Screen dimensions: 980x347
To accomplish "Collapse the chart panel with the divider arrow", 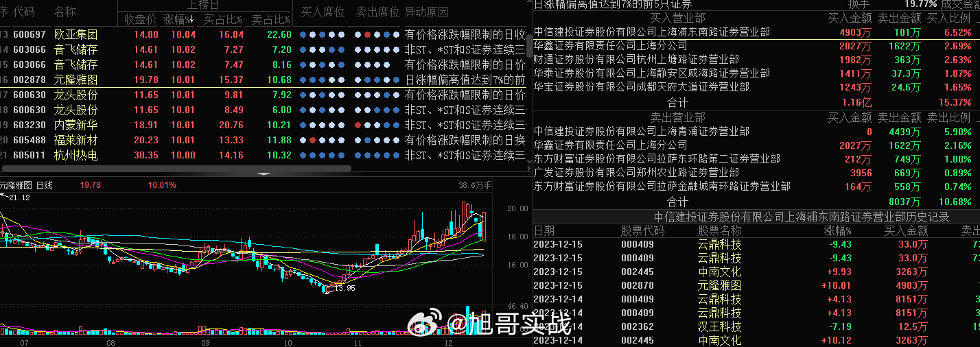I will coord(264,174).
